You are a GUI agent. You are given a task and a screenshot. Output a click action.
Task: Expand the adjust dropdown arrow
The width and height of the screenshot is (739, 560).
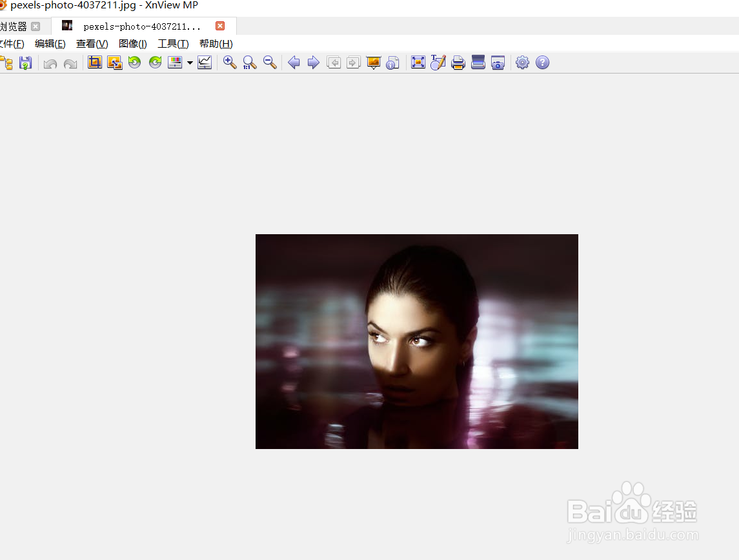click(190, 63)
